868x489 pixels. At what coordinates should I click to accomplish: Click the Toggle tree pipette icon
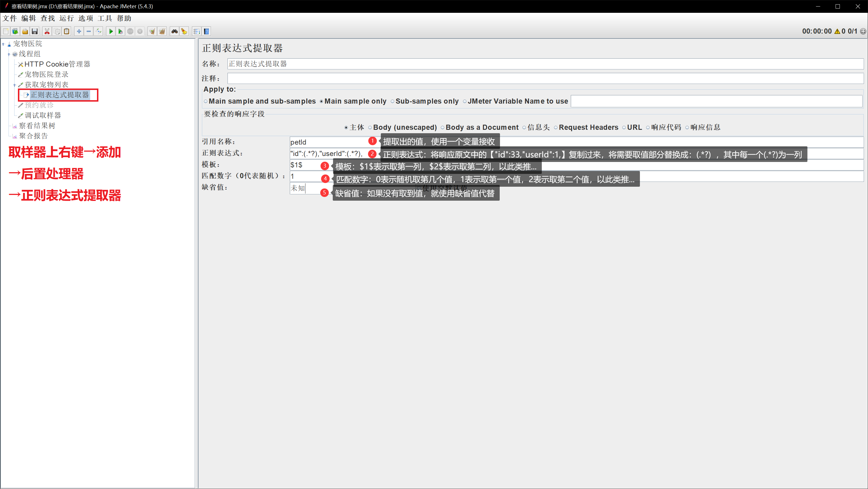click(98, 31)
